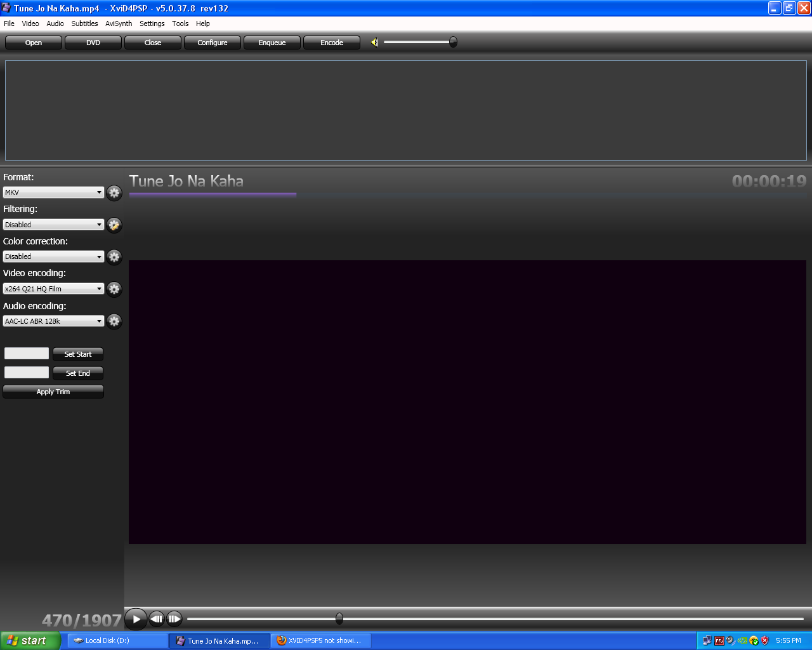The width and height of the screenshot is (812, 650).
Task: Expand Audio encoding dropdown AAC-LC ABR 128k
Action: point(53,321)
